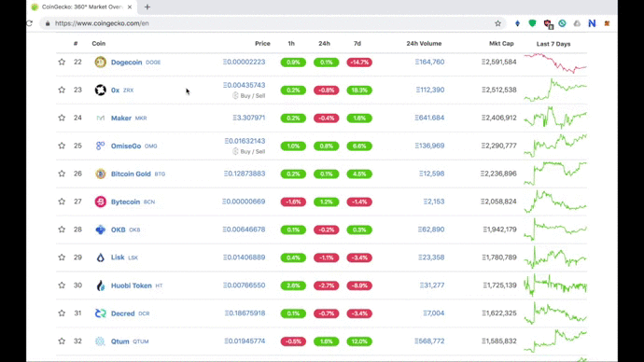644x362 pixels.
Task: Open the Ethereum diamond browser extension
Action: (517, 23)
